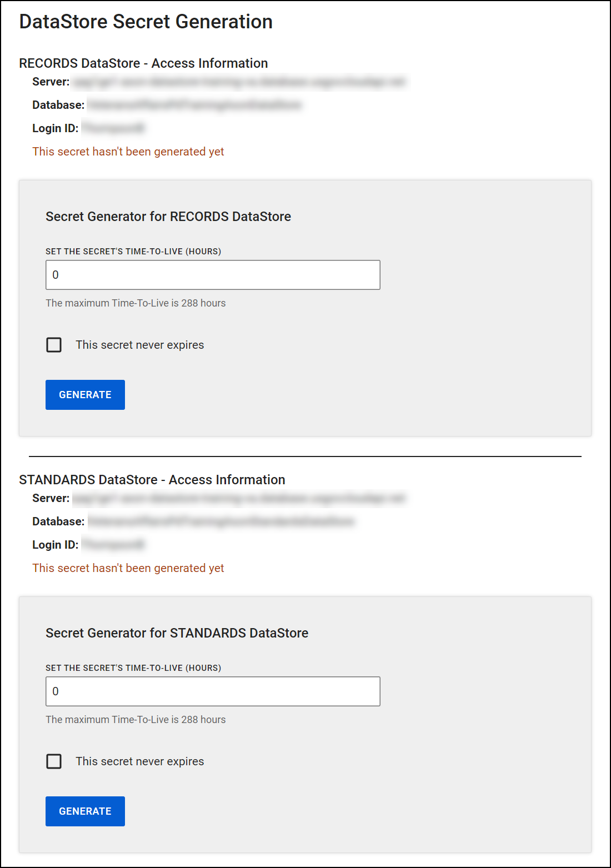Click the RECORDS time-to-live hours input field

point(213,275)
